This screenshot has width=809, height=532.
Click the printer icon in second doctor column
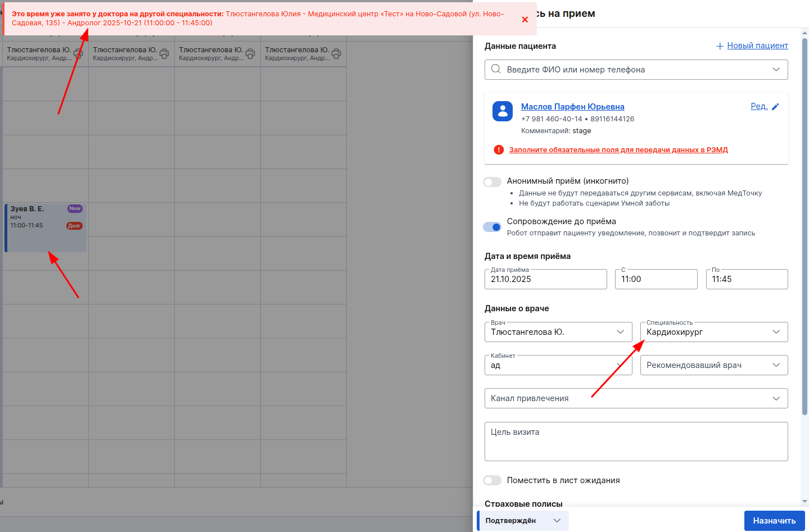pyautogui.click(x=164, y=54)
